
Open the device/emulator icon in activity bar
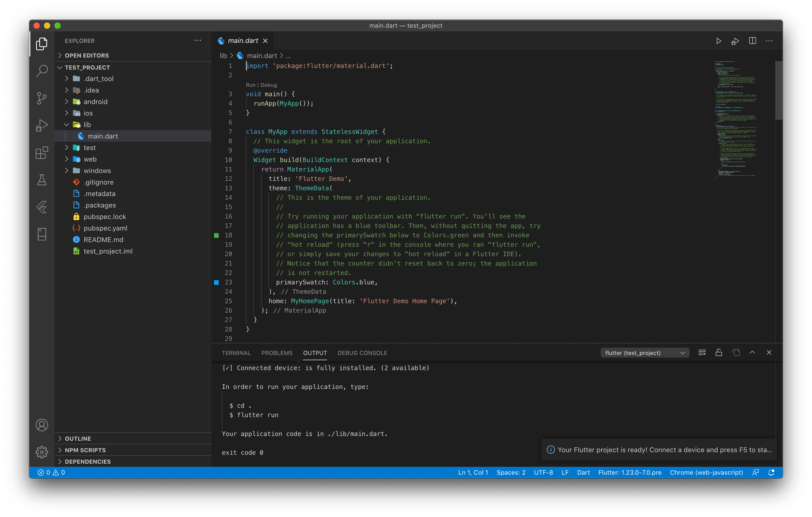pyautogui.click(x=42, y=234)
